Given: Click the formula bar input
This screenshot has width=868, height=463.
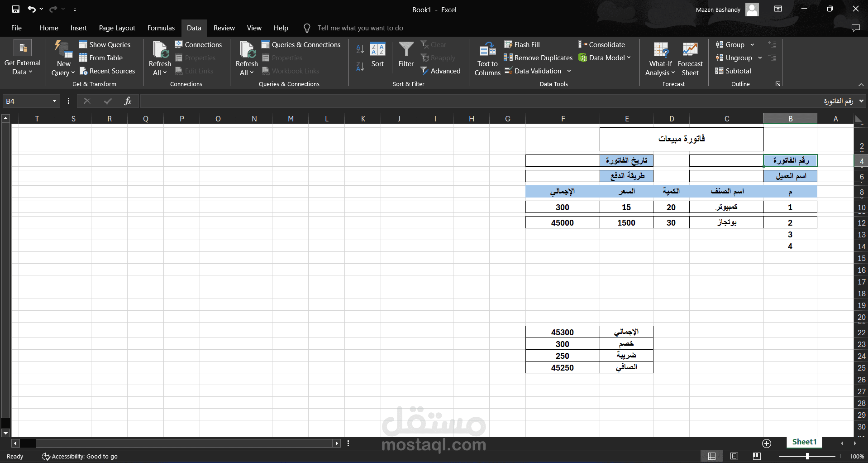Looking at the screenshot, I should [498, 101].
